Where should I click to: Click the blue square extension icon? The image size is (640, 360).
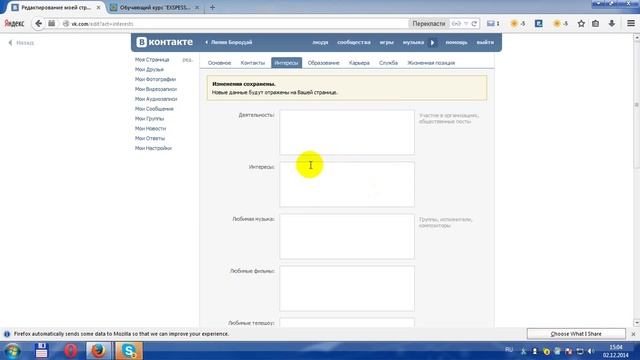[x=539, y=24]
